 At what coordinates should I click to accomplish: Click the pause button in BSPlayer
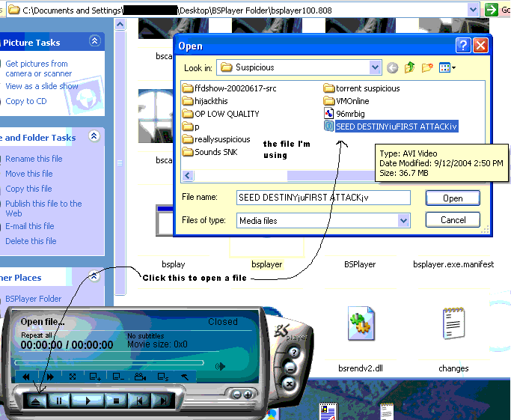[59, 401]
